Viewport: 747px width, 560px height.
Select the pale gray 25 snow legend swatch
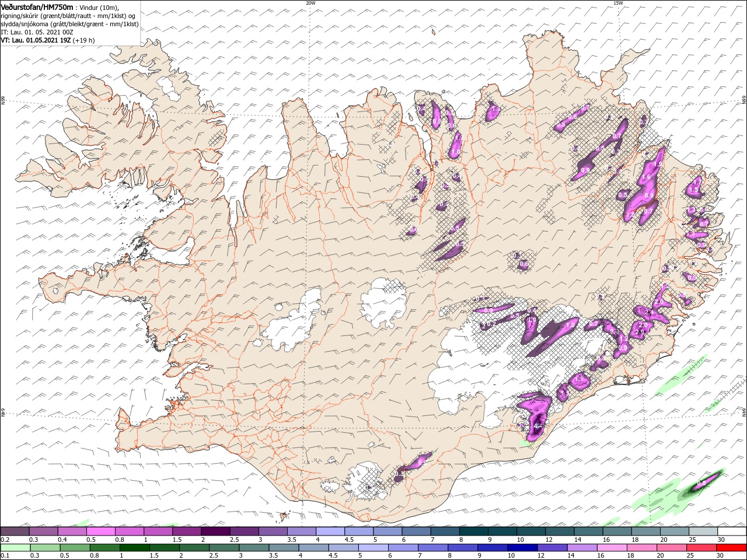pos(703,531)
